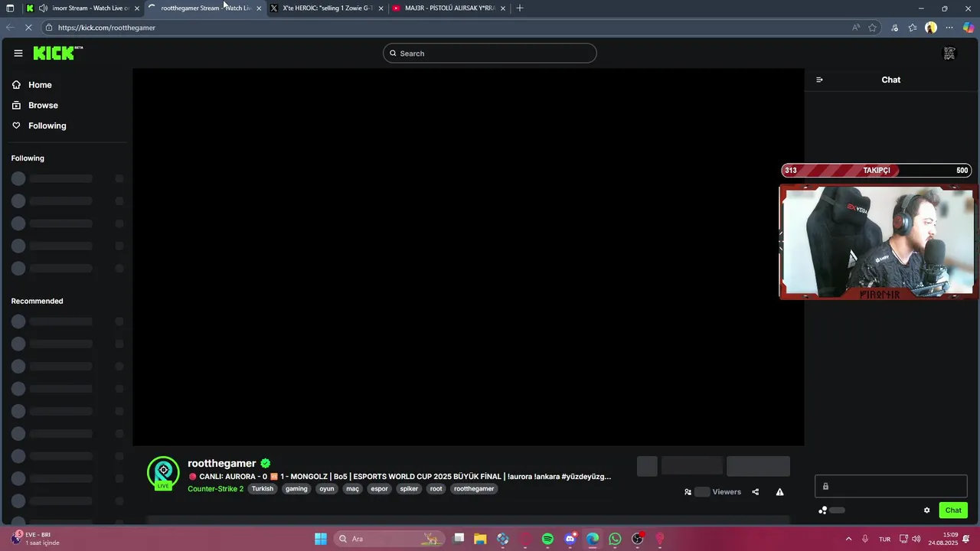Open WhatsApp from the taskbar
Image resolution: width=980 pixels, height=551 pixels.
(x=615, y=539)
